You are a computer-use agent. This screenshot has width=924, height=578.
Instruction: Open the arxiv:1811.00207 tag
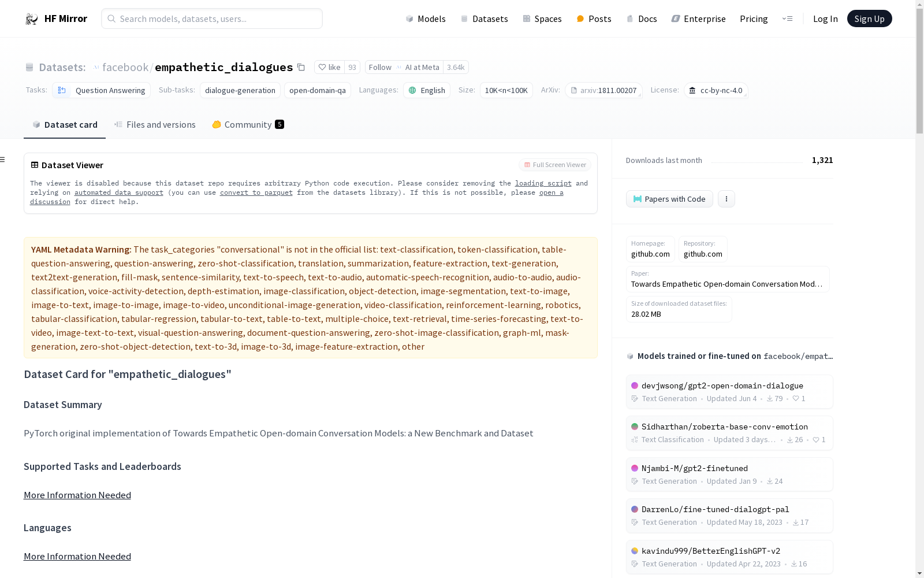point(603,90)
